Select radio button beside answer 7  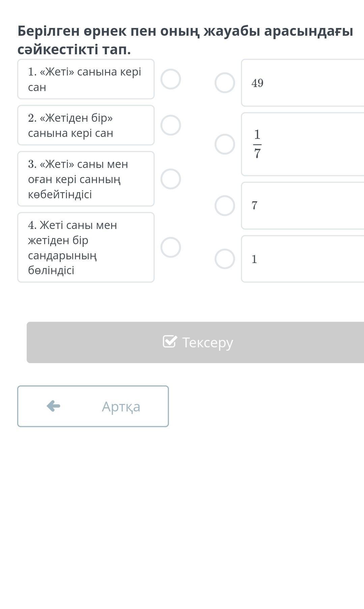coord(225,205)
